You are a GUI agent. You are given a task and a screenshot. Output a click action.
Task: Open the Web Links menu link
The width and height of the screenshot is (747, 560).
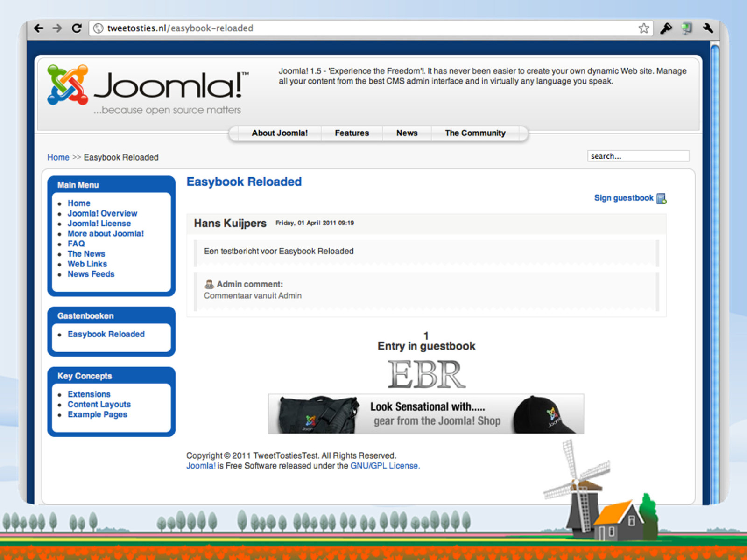pos(87,264)
